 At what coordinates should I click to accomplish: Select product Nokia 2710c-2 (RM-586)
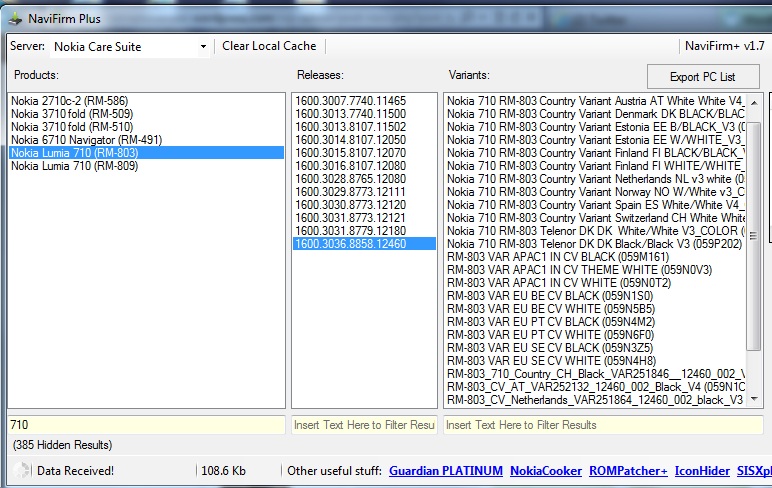tap(146, 101)
